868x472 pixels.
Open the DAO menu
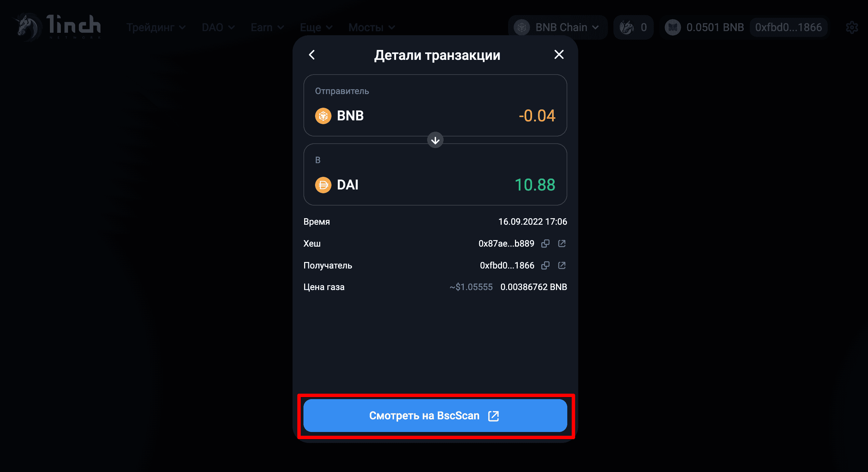point(218,27)
